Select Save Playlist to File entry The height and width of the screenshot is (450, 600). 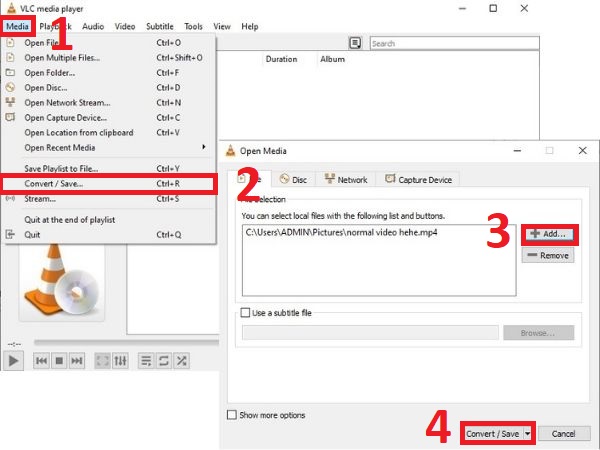[109, 168]
